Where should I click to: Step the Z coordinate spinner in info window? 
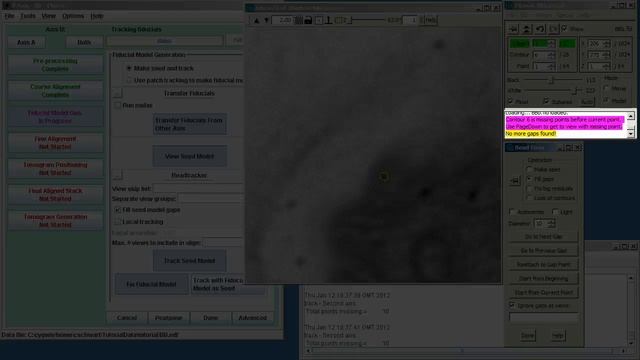(607, 66)
